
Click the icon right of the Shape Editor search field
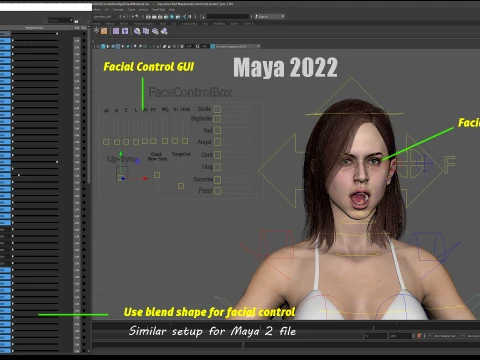(76, 21)
